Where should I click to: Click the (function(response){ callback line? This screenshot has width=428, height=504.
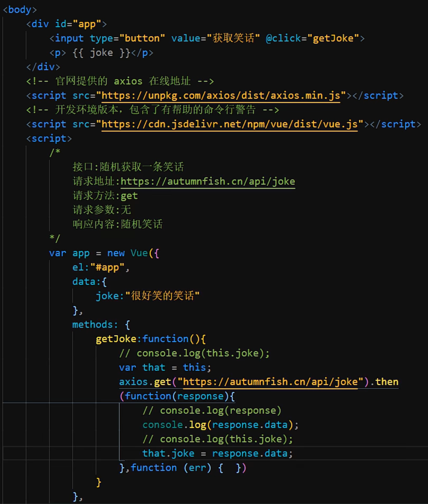point(177,396)
